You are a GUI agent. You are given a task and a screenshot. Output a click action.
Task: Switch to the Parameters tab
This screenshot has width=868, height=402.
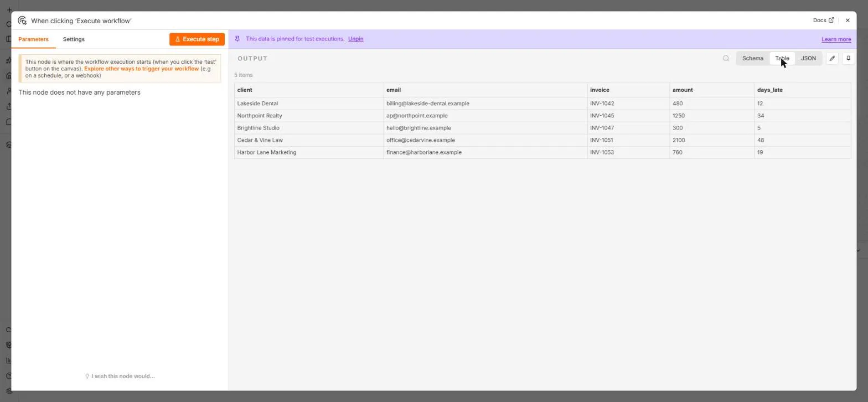33,39
